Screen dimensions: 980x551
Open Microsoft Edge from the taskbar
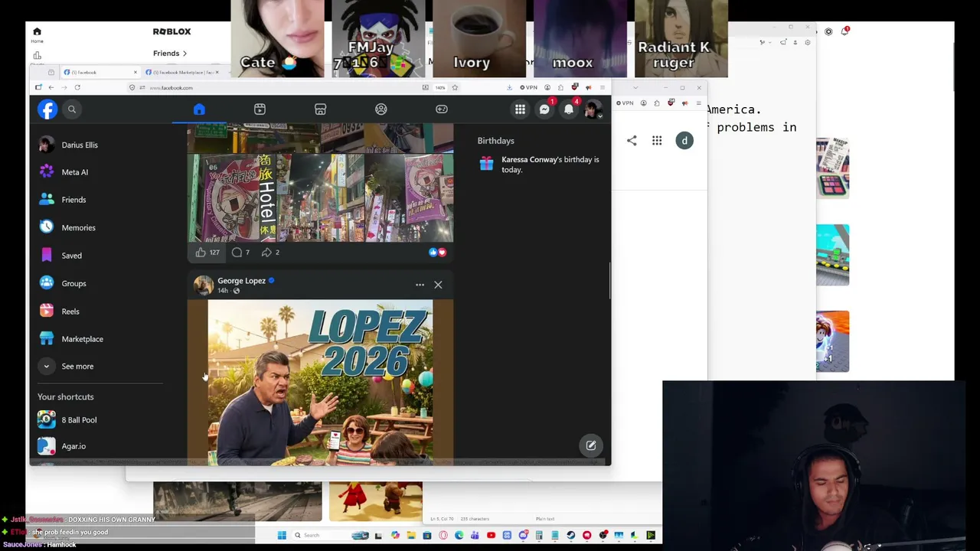[459, 535]
